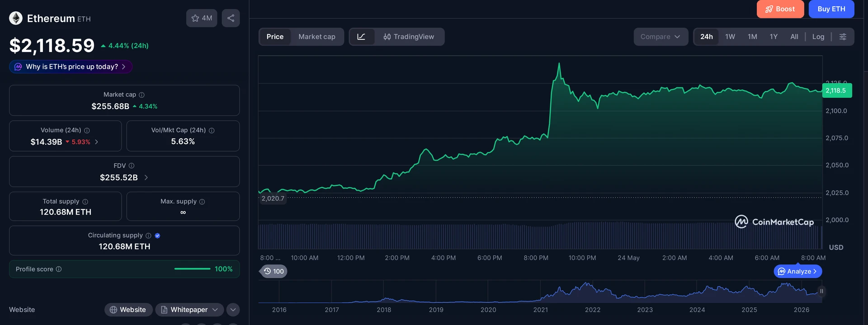The image size is (868, 325).
Task: Click the Profile score progress bar
Action: (x=193, y=269)
